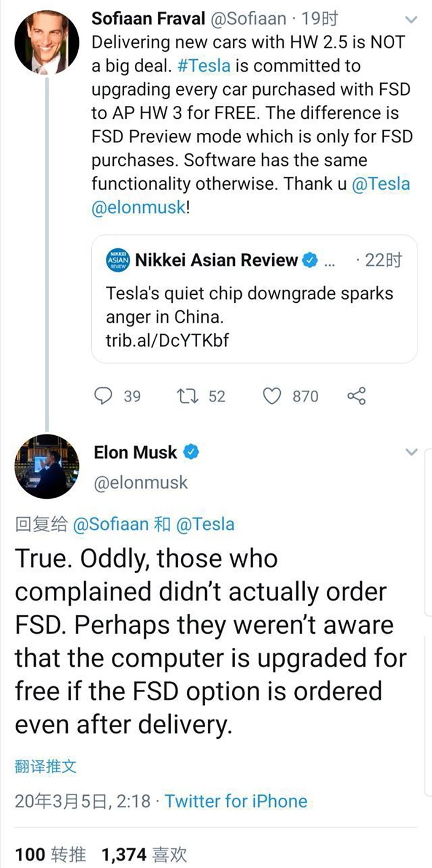Open the trib.al/DcYTKbf article link

[x=167, y=340]
